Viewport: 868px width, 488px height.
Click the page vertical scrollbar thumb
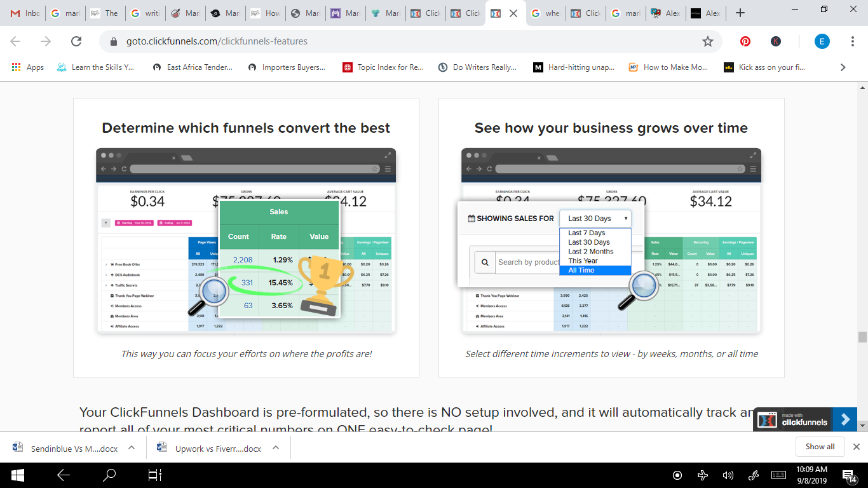tap(862, 337)
